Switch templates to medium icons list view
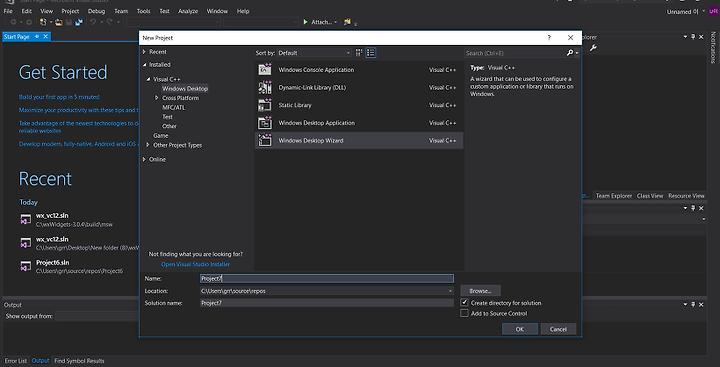The height and width of the screenshot is (367, 720). (x=371, y=53)
